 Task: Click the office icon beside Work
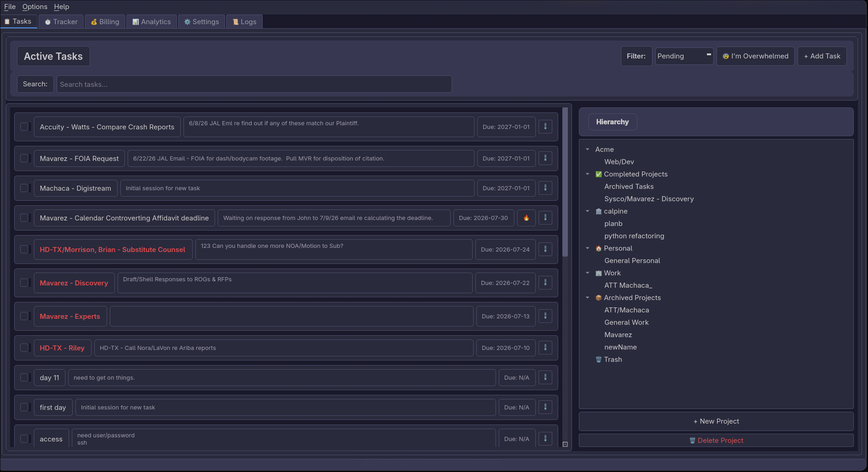(598, 273)
